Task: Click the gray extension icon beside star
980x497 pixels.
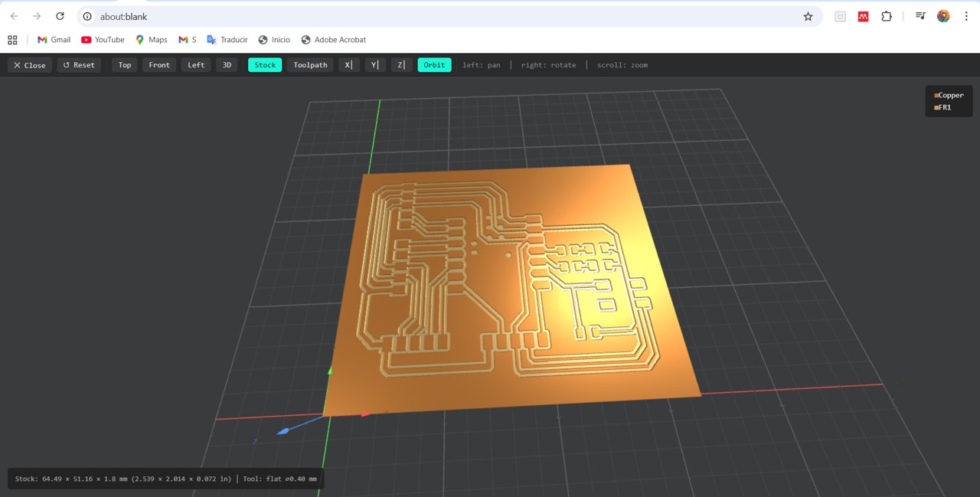Action: tap(840, 16)
